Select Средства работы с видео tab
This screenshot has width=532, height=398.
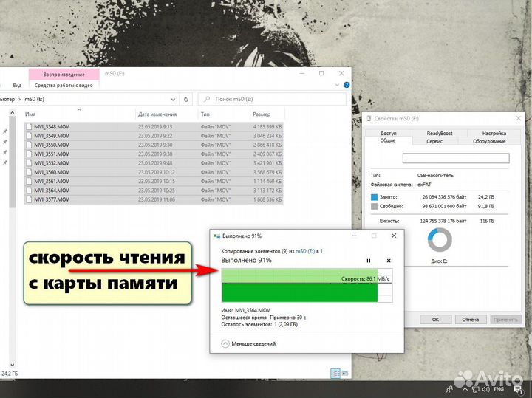point(64,86)
